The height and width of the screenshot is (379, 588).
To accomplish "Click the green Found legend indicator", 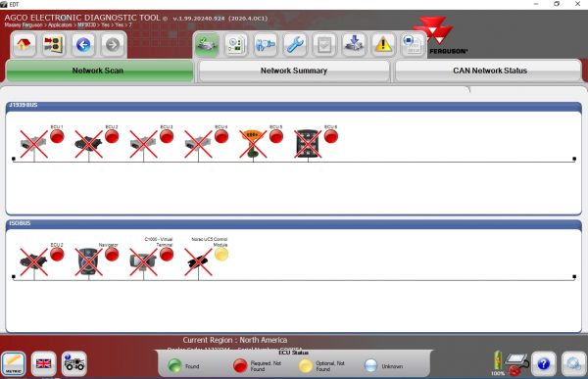I will tap(174, 365).
